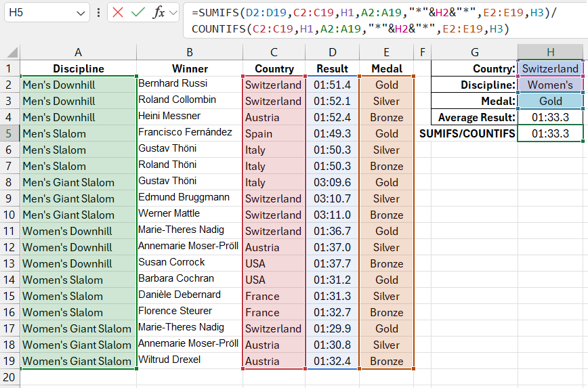Screen dimensions: 588x388
Task: Cancel the formula entry with the red X
Action: [x=118, y=12]
